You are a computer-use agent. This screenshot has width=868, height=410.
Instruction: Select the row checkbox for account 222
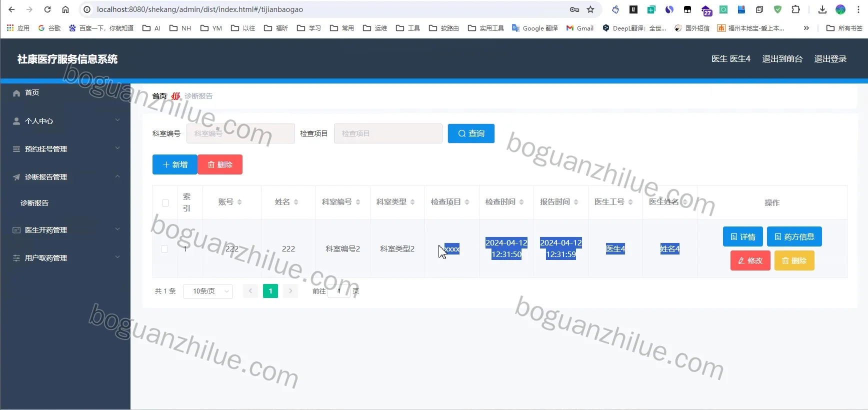pos(164,249)
